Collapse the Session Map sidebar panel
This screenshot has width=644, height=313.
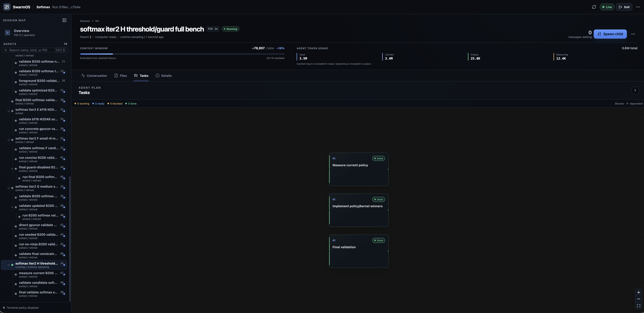point(64,20)
